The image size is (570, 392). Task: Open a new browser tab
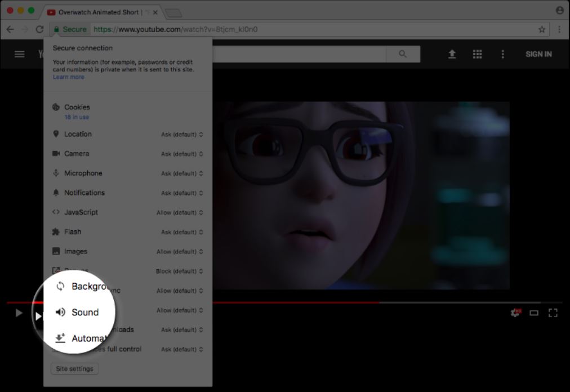click(173, 14)
